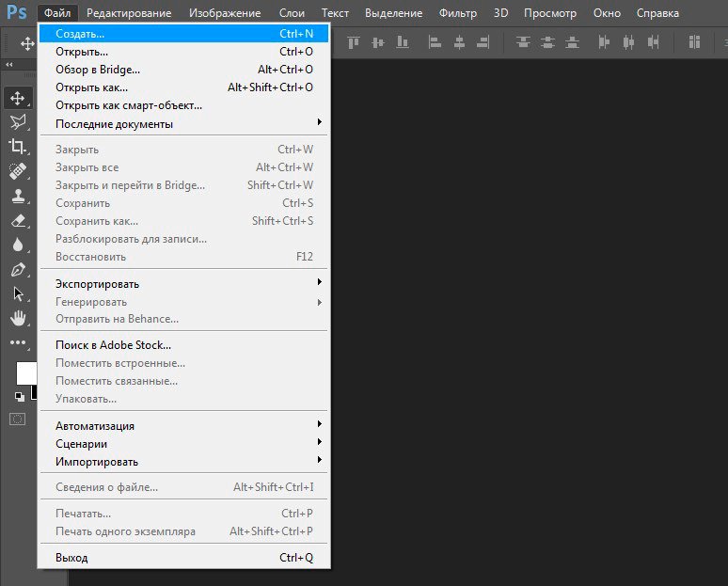Viewport: 728px width, 586px height.
Task: Click Align vertical centers icon
Action: 378,42
